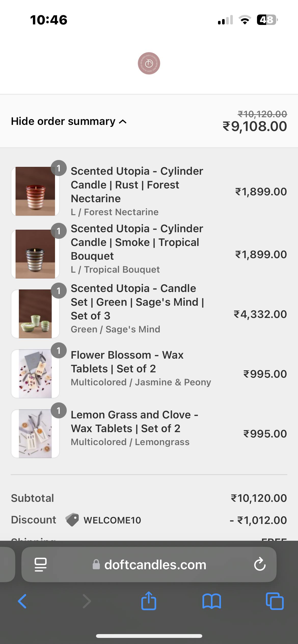Screen dimensions: 298x644
Task: Tap the Doft Candles logo
Action: pyautogui.click(x=149, y=63)
